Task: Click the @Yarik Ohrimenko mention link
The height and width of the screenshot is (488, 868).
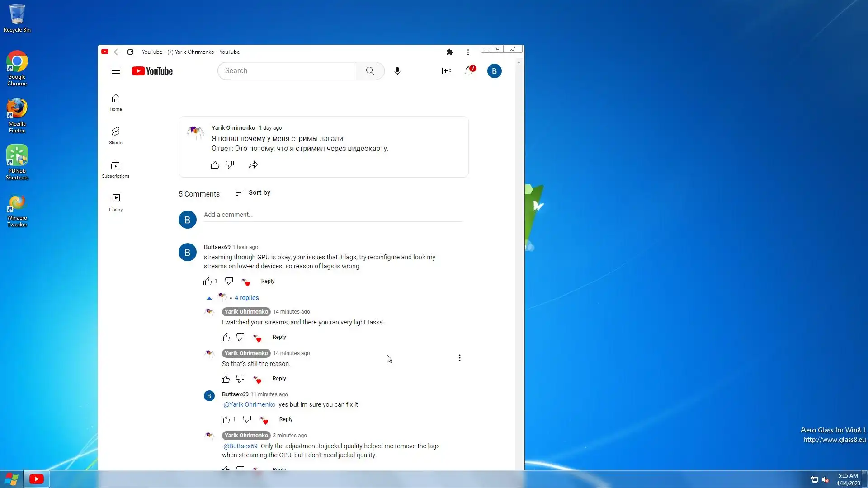Action: click(249, 404)
